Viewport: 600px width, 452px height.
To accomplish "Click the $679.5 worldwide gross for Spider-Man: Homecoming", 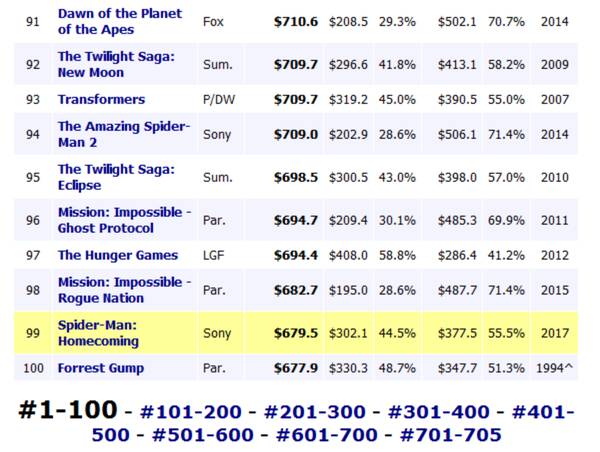I will [296, 333].
